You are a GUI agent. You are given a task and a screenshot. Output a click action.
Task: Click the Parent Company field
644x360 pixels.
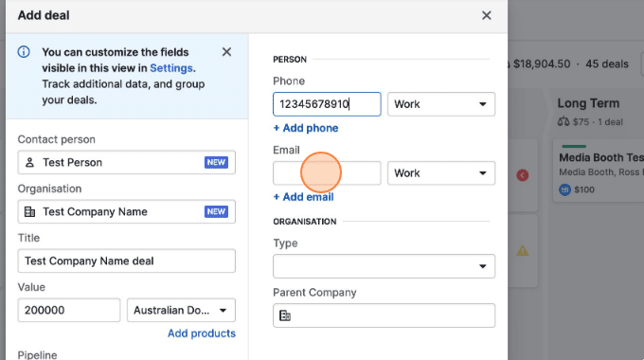[384, 315]
